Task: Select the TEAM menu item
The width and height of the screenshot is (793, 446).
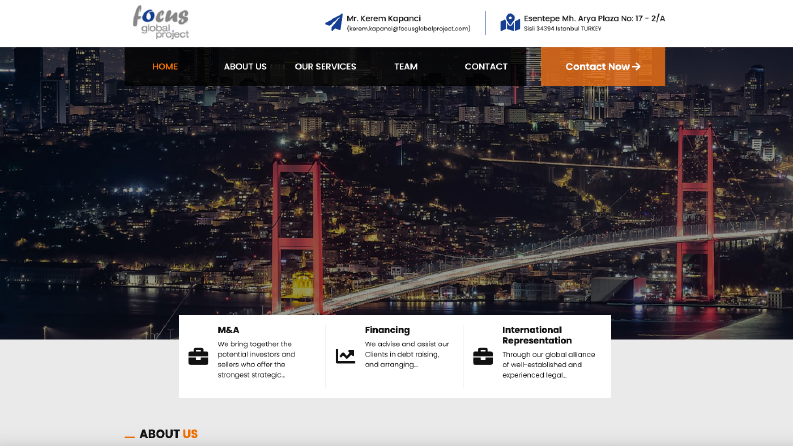Action: [406, 66]
